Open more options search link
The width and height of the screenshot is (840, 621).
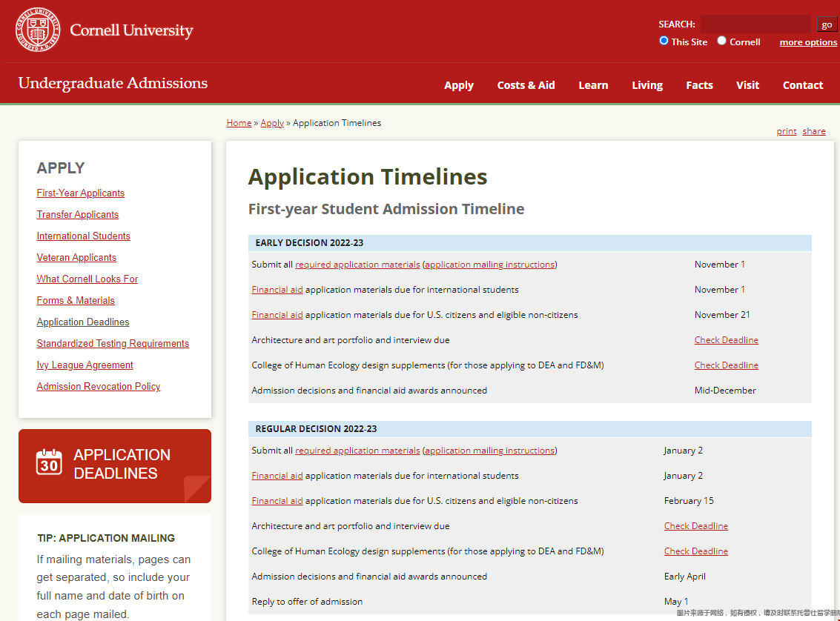808,42
